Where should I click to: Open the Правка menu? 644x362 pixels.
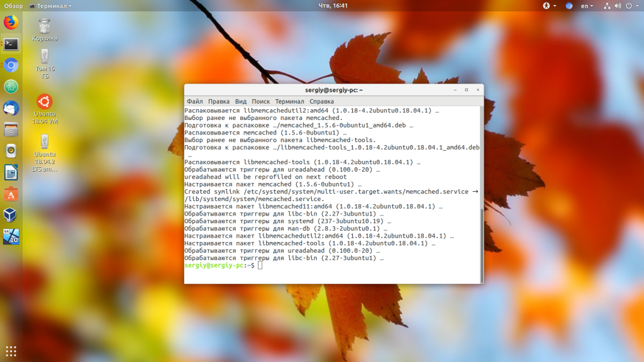[218, 101]
